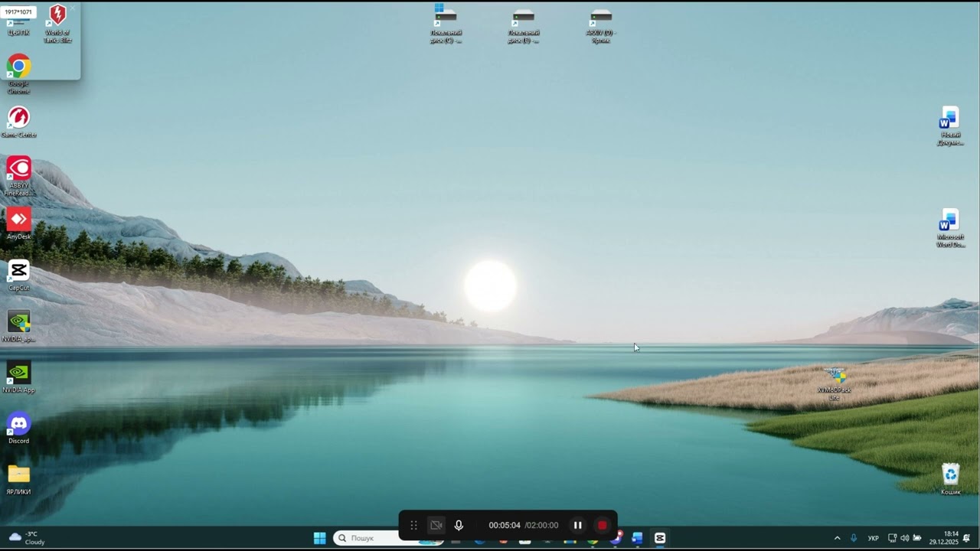Select the Новий Документ Word file
The height and width of the screenshot is (551, 980).
pos(950,126)
